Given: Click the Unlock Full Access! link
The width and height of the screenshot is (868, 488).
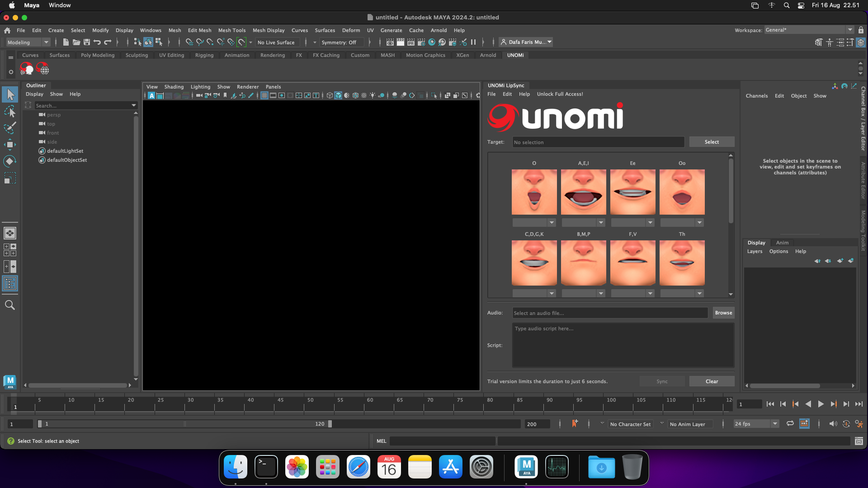Looking at the screenshot, I should click(x=560, y=94).
